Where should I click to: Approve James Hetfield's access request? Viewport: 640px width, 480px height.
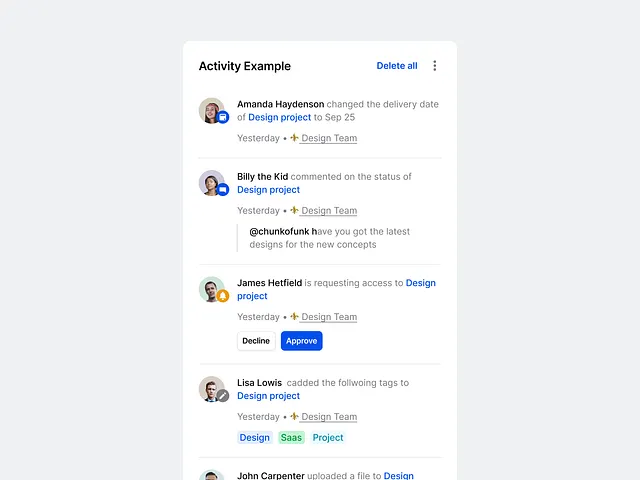302,341
